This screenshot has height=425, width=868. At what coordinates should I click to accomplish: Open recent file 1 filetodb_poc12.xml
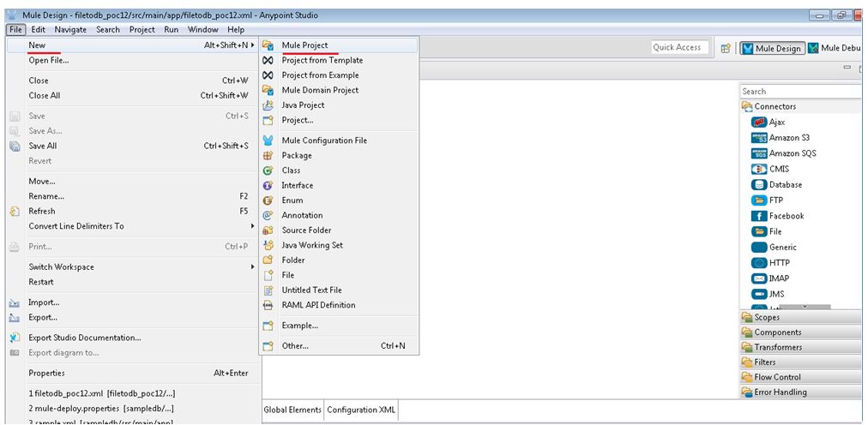[x=134, y=393]
